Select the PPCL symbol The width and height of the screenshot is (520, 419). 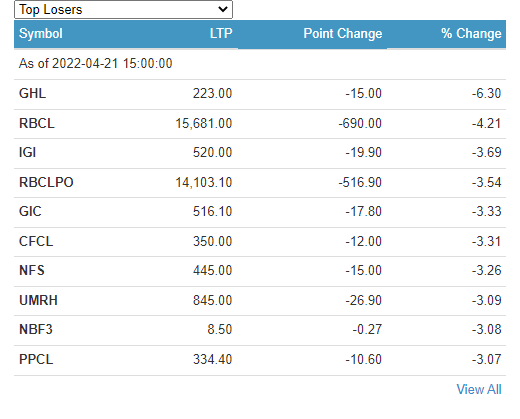coord(36,359)
